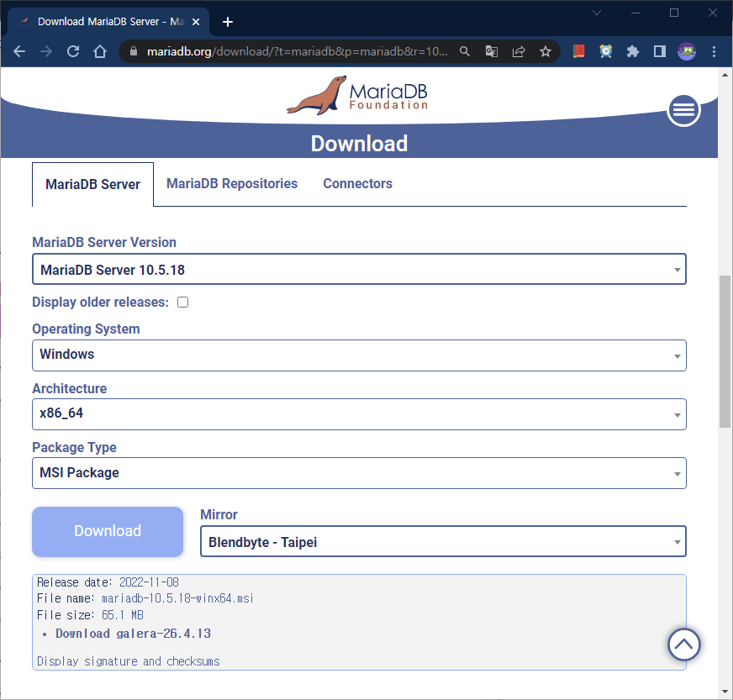
Task: Open the alarm clock extension icon
Action: coord(606,51)
